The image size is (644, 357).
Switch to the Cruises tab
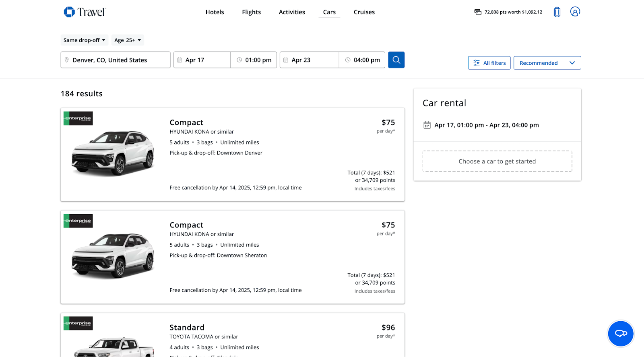[364, 12]
